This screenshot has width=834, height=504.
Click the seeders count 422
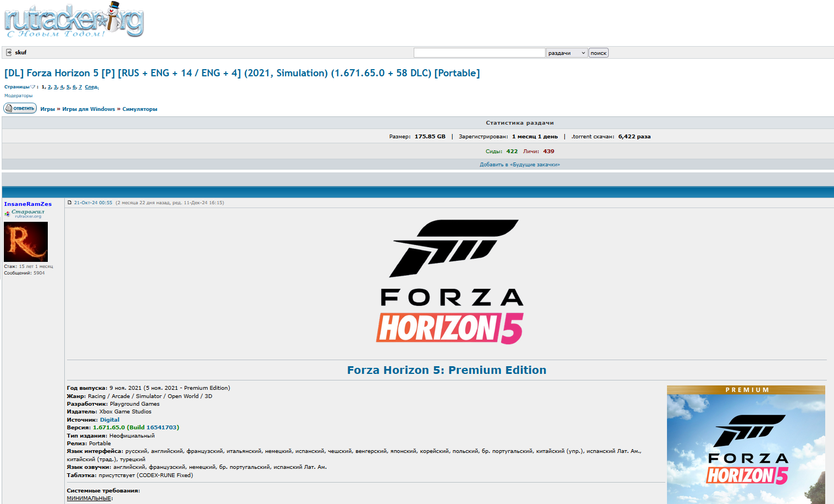pyautogui.click(x=512, y=152)
